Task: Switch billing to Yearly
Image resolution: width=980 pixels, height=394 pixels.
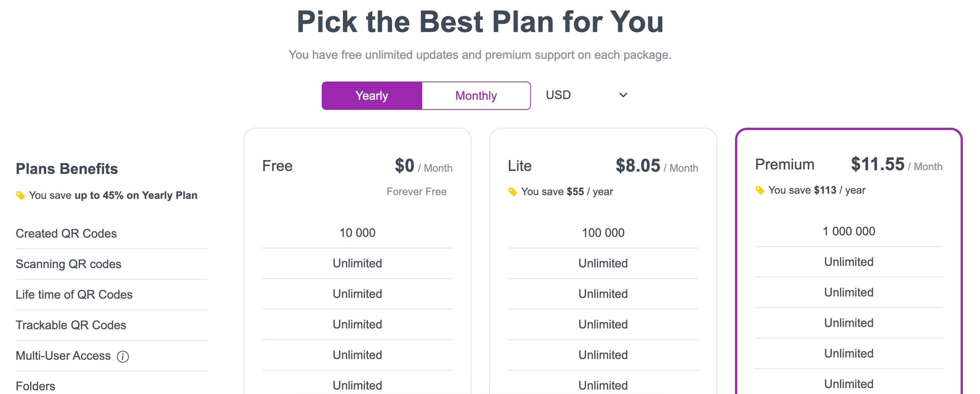Action: point(372,96)
